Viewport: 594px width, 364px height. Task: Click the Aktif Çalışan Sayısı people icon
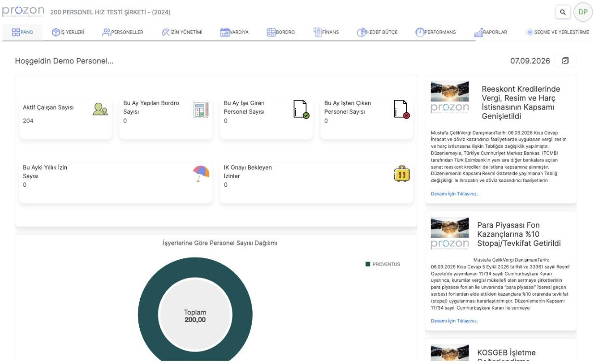coord(99,110)
